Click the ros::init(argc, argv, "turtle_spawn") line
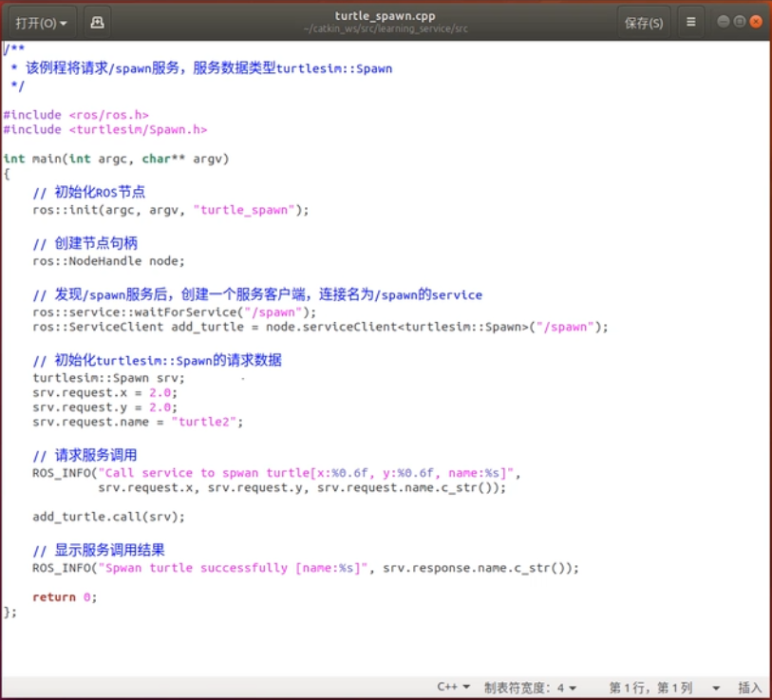Viewport: 772px width, 700px height. click(x=170, y=210)
